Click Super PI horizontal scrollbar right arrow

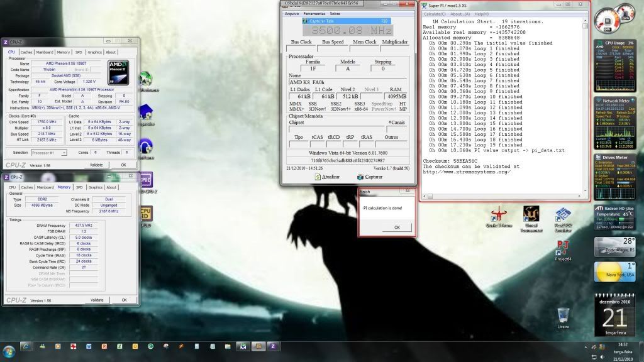click(579, 196)
